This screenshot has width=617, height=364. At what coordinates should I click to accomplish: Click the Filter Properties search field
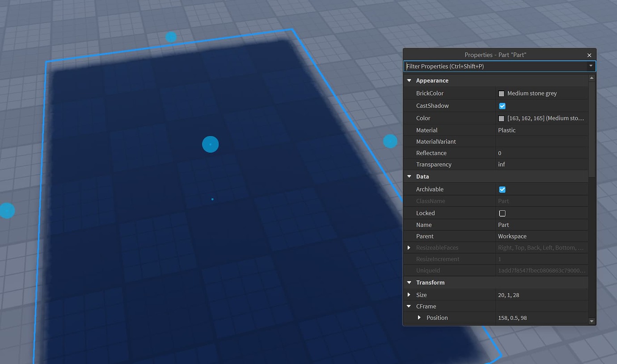click(x=492, y=66)
